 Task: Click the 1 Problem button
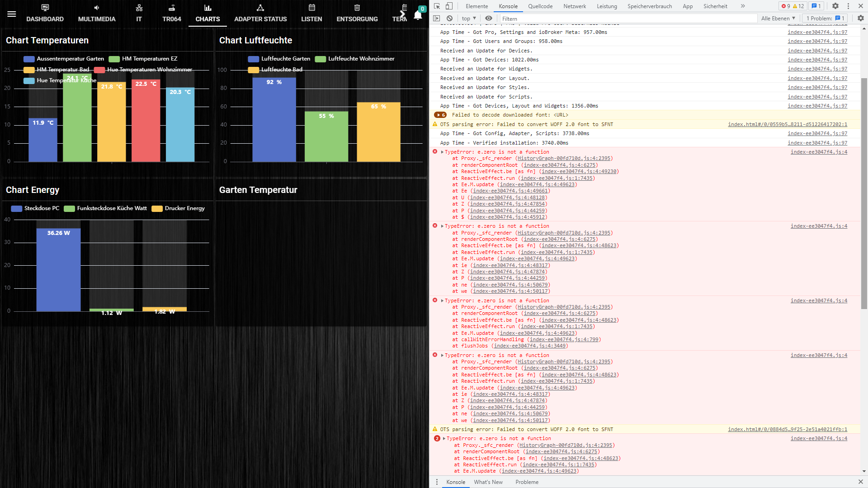[826, 19]
